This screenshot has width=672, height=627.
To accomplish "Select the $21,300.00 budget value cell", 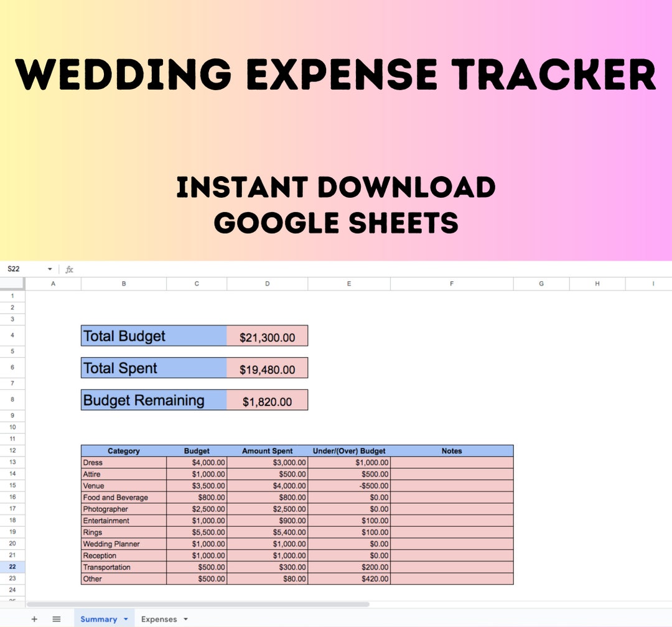I will point(268,336).
